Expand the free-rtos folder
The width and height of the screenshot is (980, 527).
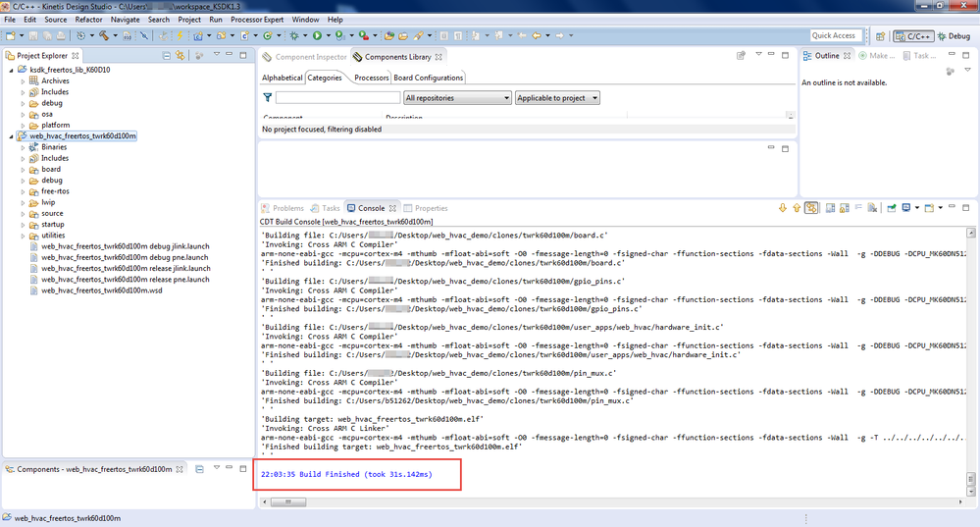point(24,192)
